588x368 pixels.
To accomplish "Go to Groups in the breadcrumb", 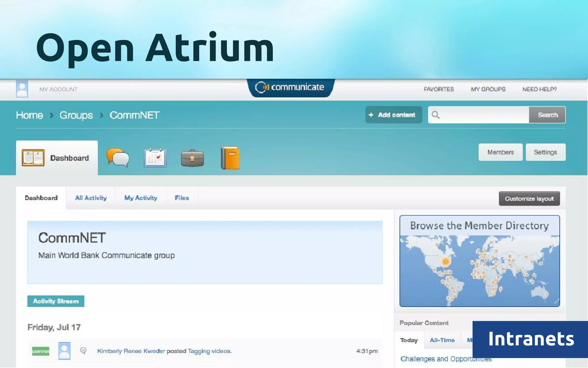I will (x=76, y=115).
